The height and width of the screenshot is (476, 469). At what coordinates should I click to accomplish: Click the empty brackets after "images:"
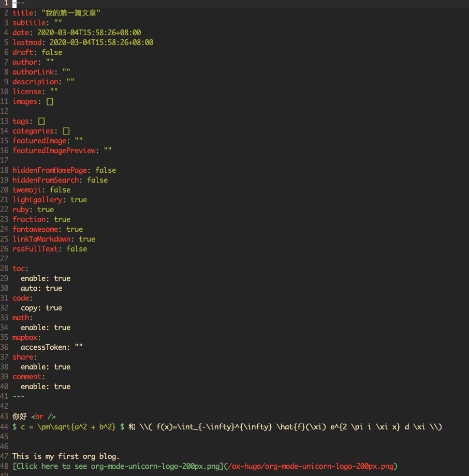(50, 101)
